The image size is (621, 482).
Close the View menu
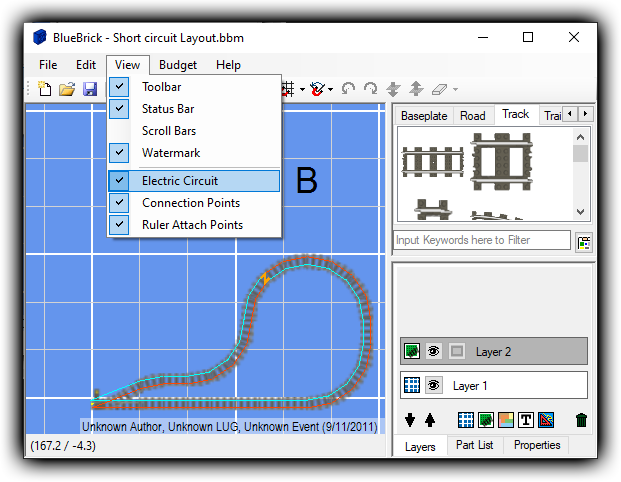(128, 65)
